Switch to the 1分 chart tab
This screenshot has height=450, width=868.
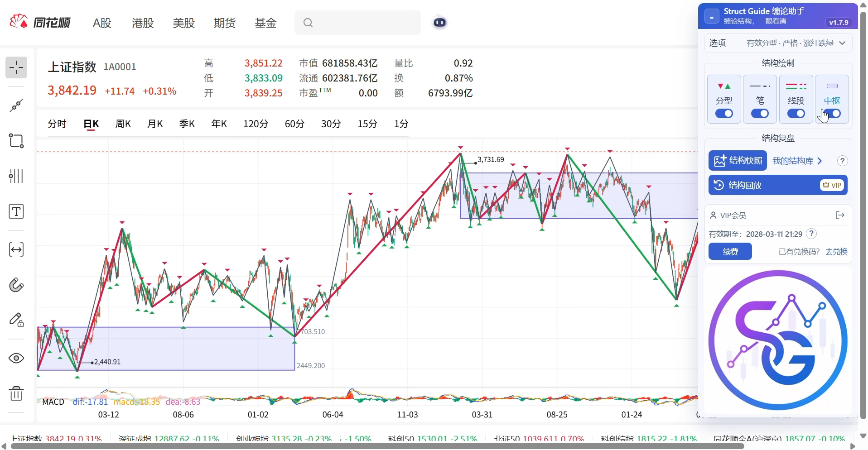point(401,124)
